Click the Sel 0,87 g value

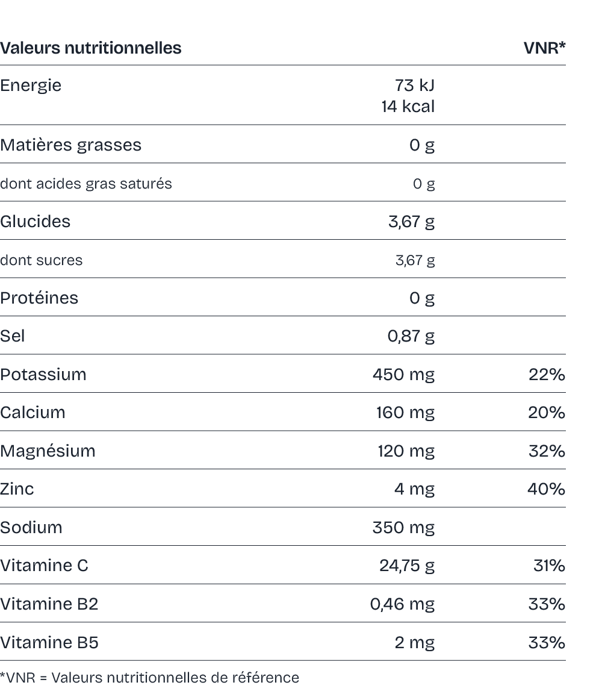(x=411, y=336)
